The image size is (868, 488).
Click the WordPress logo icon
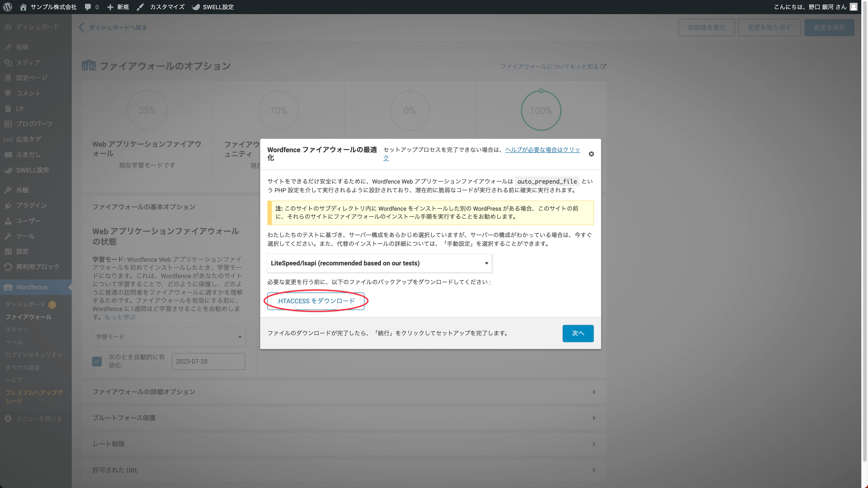point(8,7)
